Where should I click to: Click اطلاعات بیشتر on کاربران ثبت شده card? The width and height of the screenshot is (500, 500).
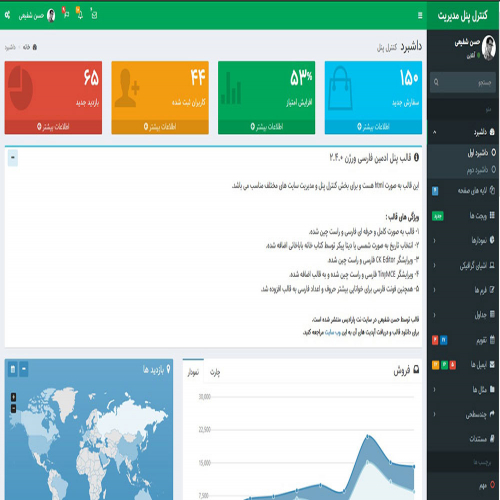point(160,127)
